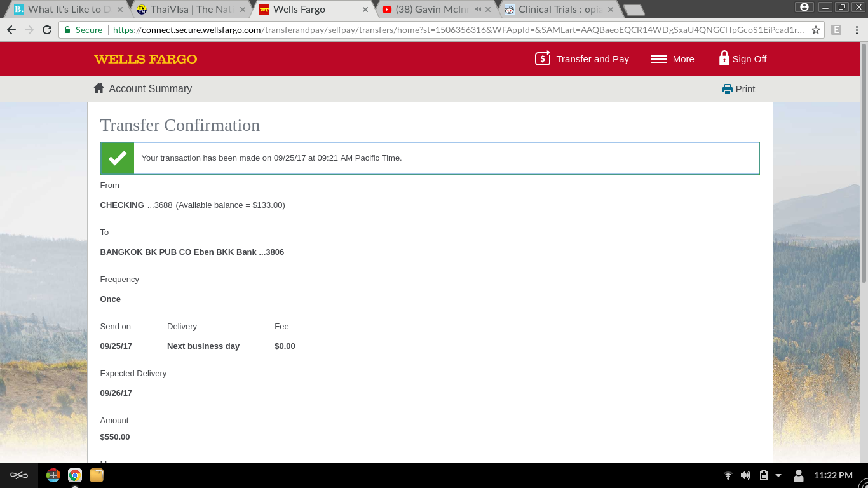Screen dimensions: 868x488
Task: Click CHECKING ...3688 account text
Action: point(136,205)
